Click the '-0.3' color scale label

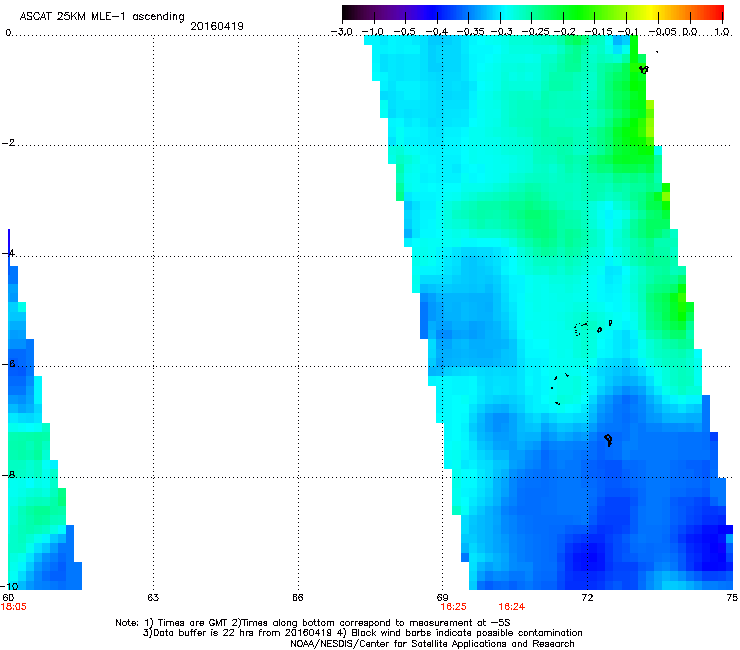point(501,32)
